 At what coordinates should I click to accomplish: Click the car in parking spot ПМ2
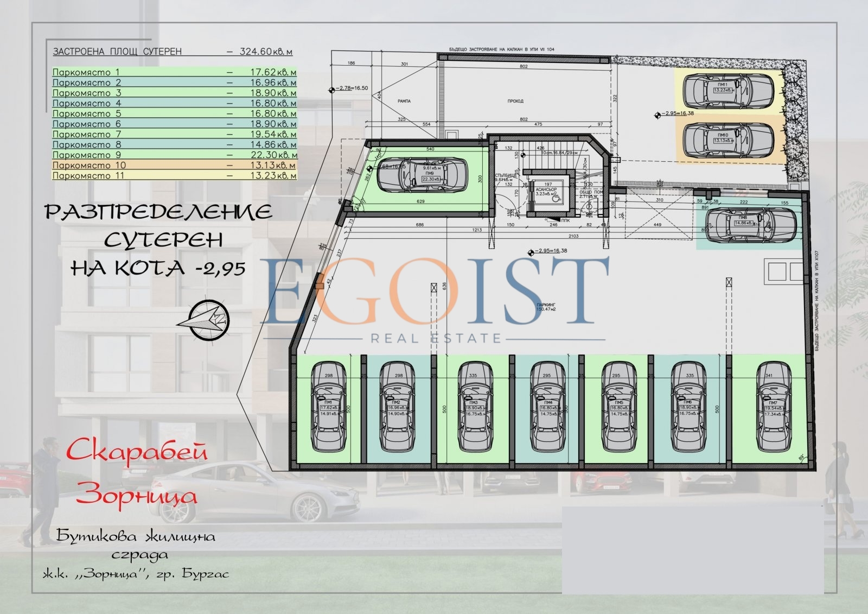(398, 407)
